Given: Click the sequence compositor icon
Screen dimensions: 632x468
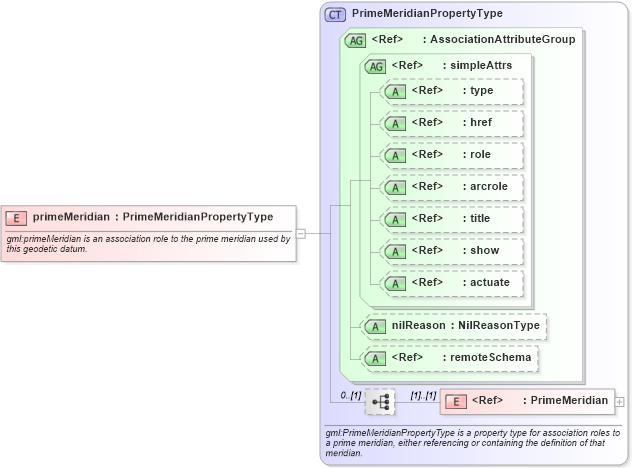Looking at the screenshot, I should click(380, 402).
